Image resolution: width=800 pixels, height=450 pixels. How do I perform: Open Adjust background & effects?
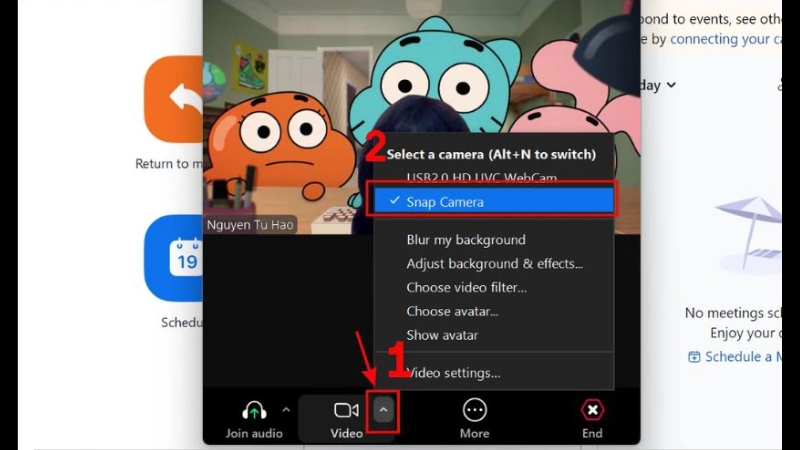click(x=494, y=264)
